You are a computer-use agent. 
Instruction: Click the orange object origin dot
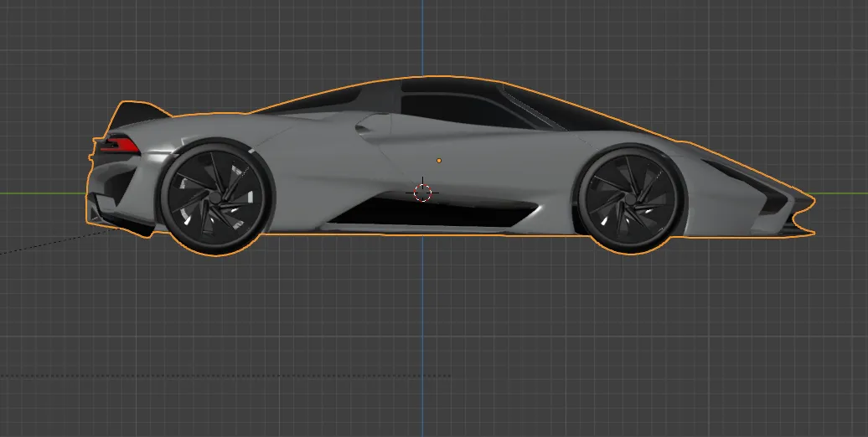[440, 158]
